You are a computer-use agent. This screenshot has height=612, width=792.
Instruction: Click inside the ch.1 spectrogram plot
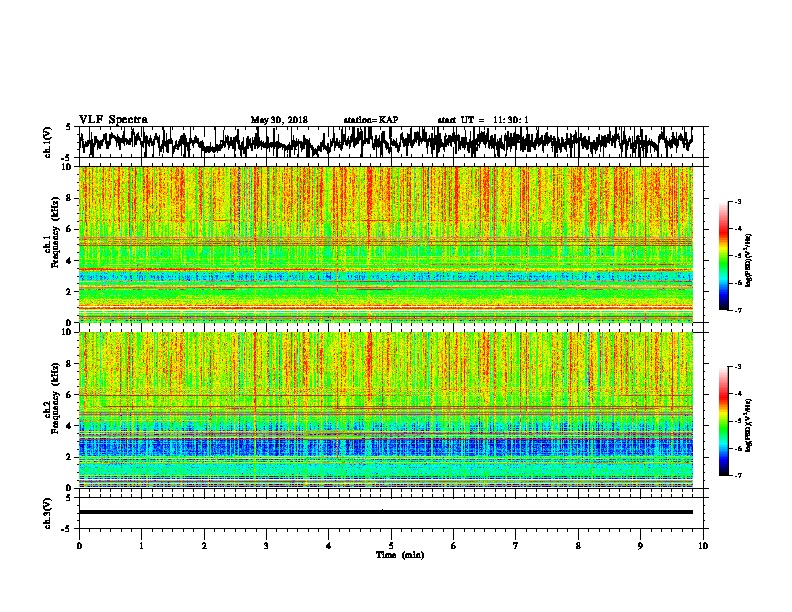(x=385, y=244)
